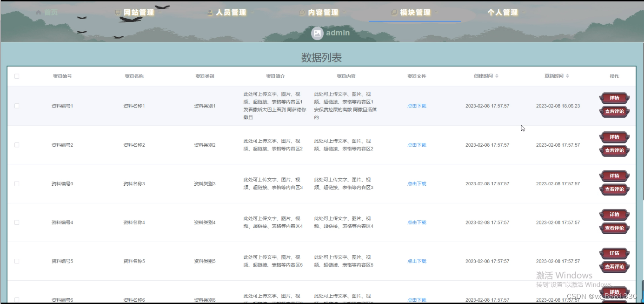Click 查看评论 for row 资料编号3
This screenshot has height=304, width=644.
point(614,189)
